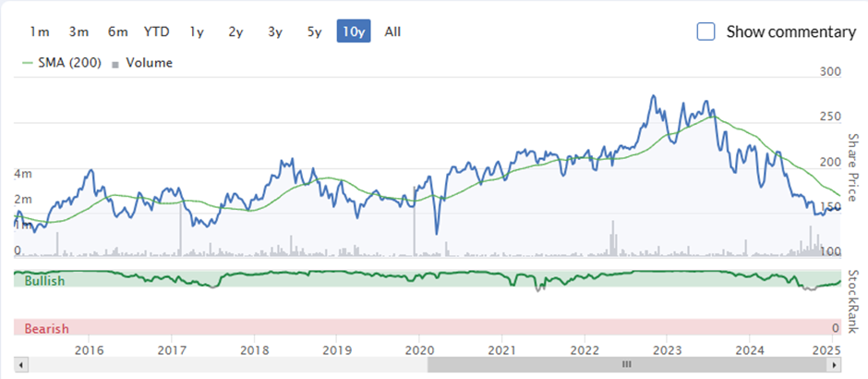Image resolution: width=868 pixels, height=379 pixels.
Task: Click the 2017 x-axis label
Action: (x=171, y=349)
